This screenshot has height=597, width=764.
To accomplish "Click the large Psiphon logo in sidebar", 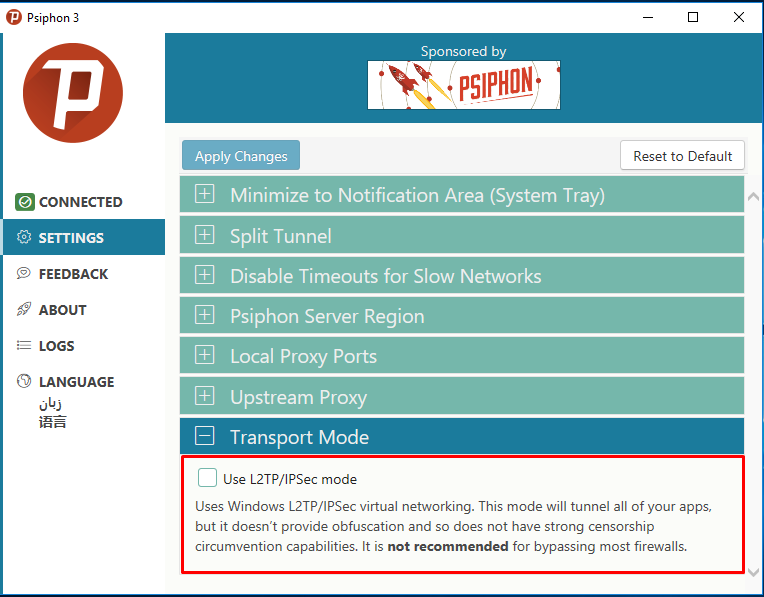I will click(x=73, y=93).
